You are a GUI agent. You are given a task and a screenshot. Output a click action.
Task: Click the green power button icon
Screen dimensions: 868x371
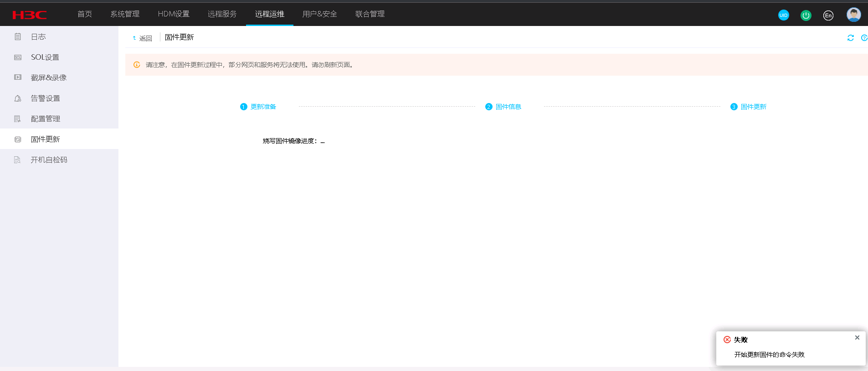pos(806,15)
